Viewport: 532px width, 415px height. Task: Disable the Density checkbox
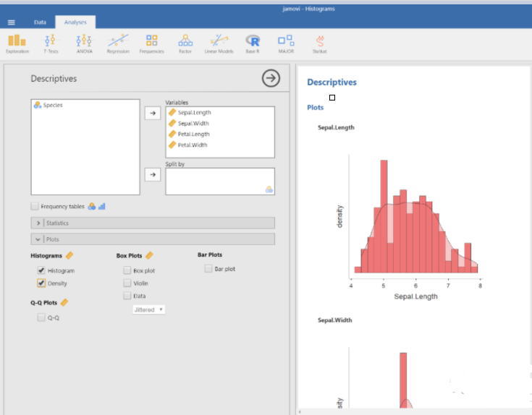(x=41, y=283)
